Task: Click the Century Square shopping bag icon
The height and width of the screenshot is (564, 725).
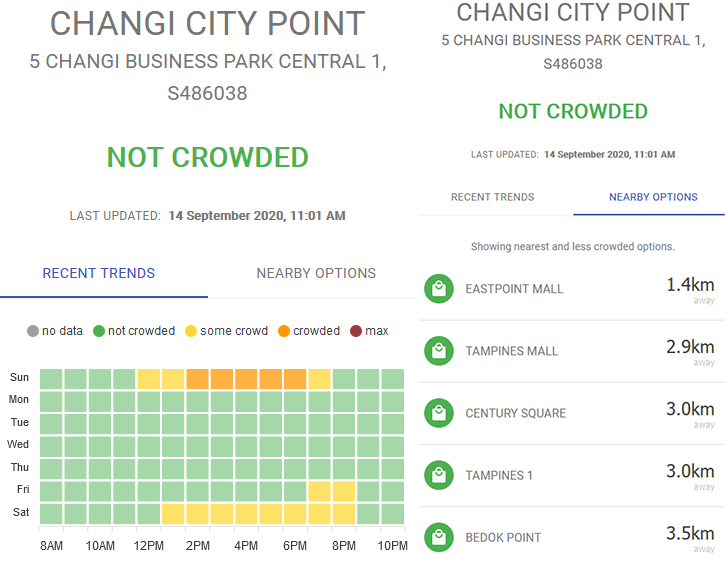Action: coord(438,413)
